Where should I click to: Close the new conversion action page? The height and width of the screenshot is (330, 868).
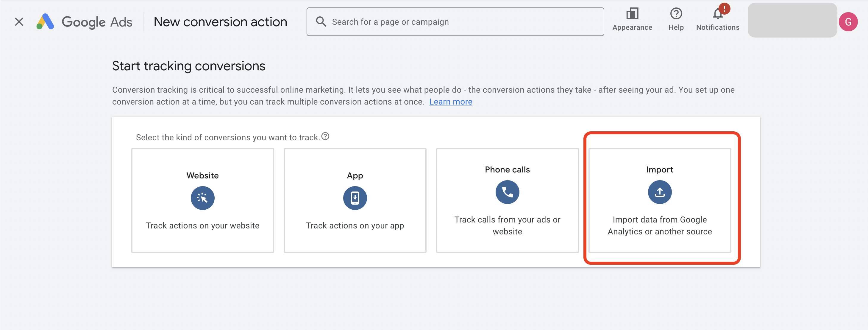coord(19,22)
